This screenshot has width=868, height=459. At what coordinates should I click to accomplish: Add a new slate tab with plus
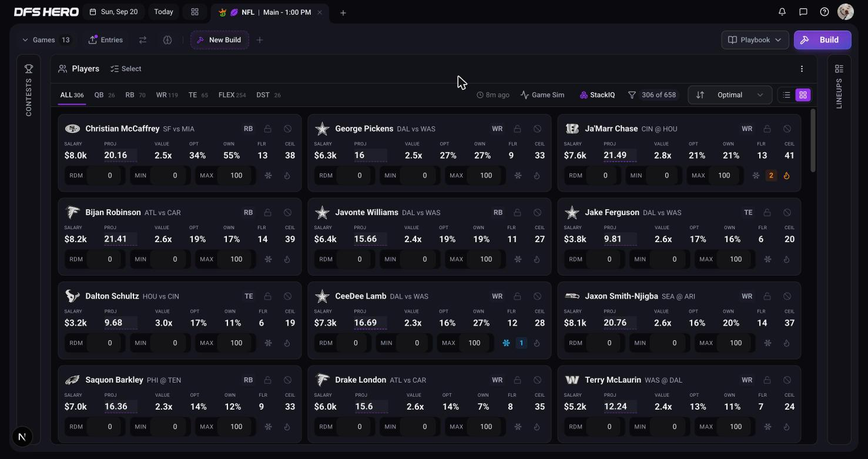(x=343, y=12)
